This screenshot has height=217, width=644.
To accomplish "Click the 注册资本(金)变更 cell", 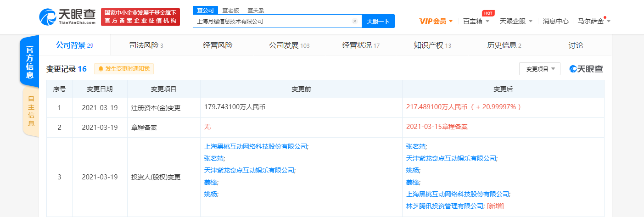I will pyautogui.click(x=164, y=108).
